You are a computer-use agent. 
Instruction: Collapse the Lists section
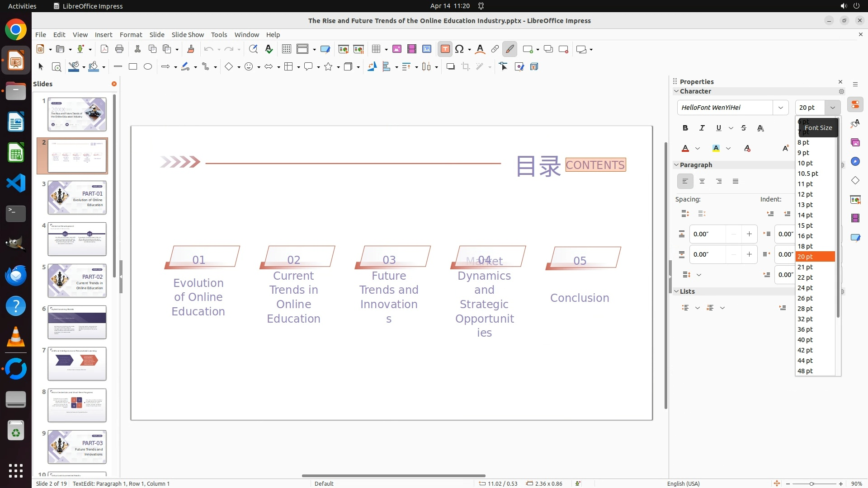(x=676, y=291)
